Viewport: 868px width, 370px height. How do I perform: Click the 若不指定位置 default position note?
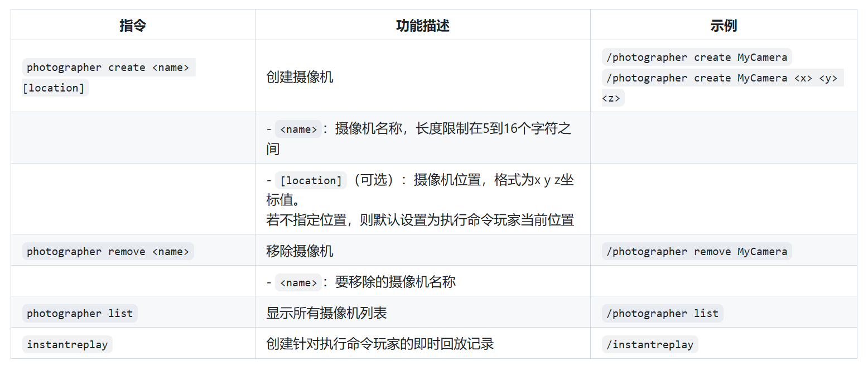point(420,220)
